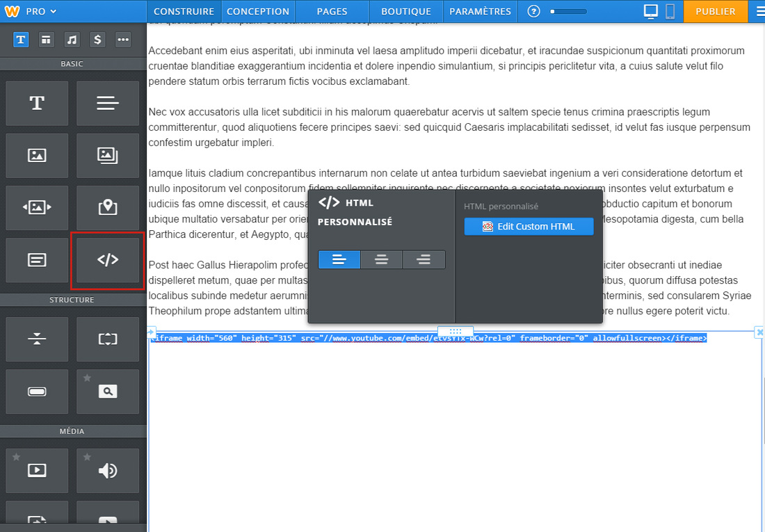Select the Contact Form element
The image size is (765, 532).
coord(37,260)
